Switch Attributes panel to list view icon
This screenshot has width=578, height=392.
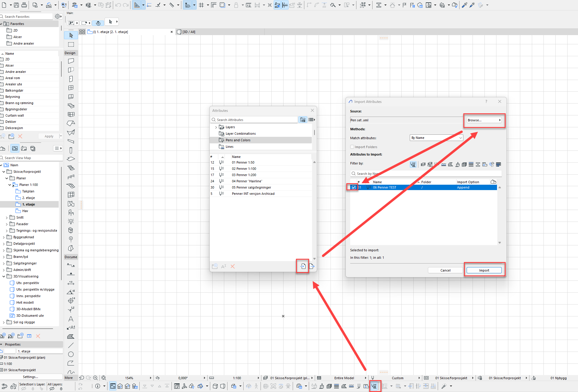(311, 120)
